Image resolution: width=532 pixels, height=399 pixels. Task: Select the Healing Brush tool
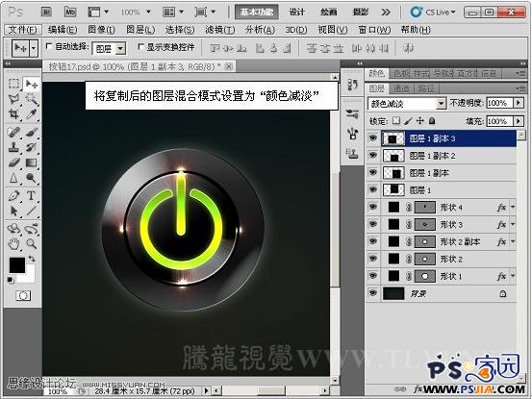pyautogui.click(x=13, y=132)
